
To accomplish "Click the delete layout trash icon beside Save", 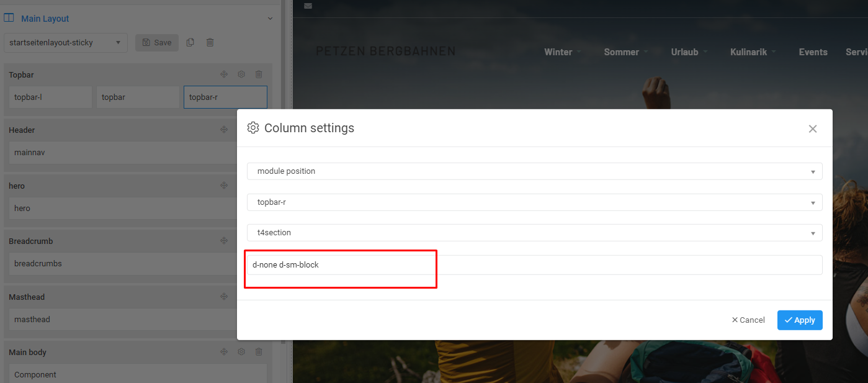I will [x=210, y=42].
